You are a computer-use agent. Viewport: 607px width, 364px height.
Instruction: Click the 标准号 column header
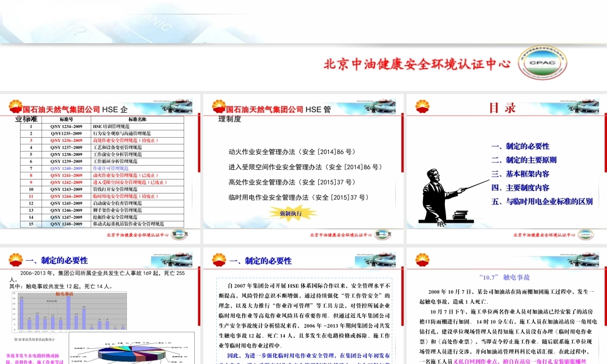point(66,119)
